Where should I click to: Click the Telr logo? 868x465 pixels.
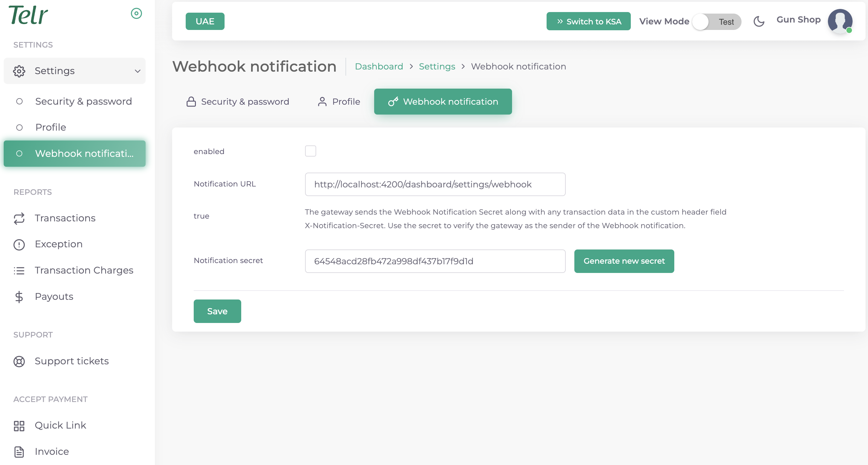coord(28,15)
